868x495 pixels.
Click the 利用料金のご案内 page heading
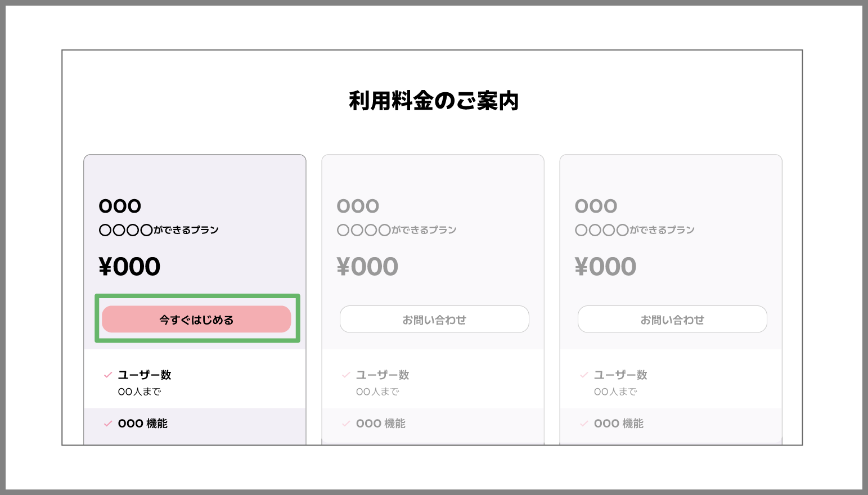pyautogui.click(x=434, y=101)
